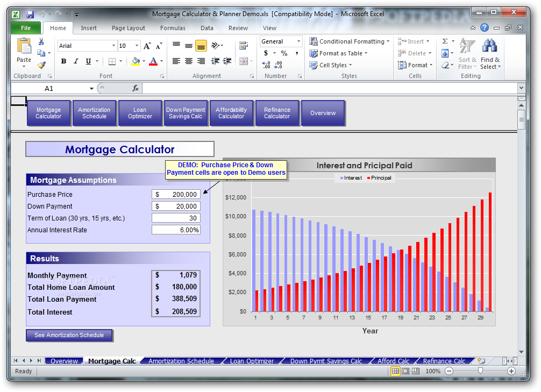Click the Paste clipboard icon
Image resolution: width=541 pixels, height=392 pixels.
(x=24, y=47)
